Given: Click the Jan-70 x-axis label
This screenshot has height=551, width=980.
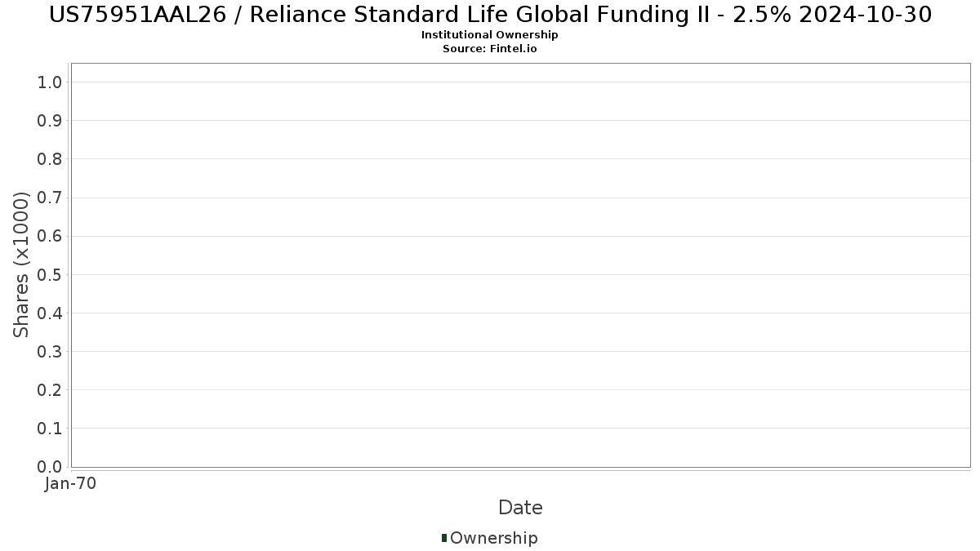Looking at the screenshot, I should (71, 484).
